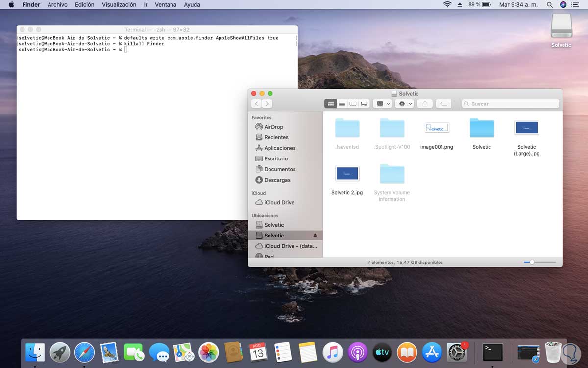Select the Solvetic folder in file area
588x368 pixels.
(482, 133)
